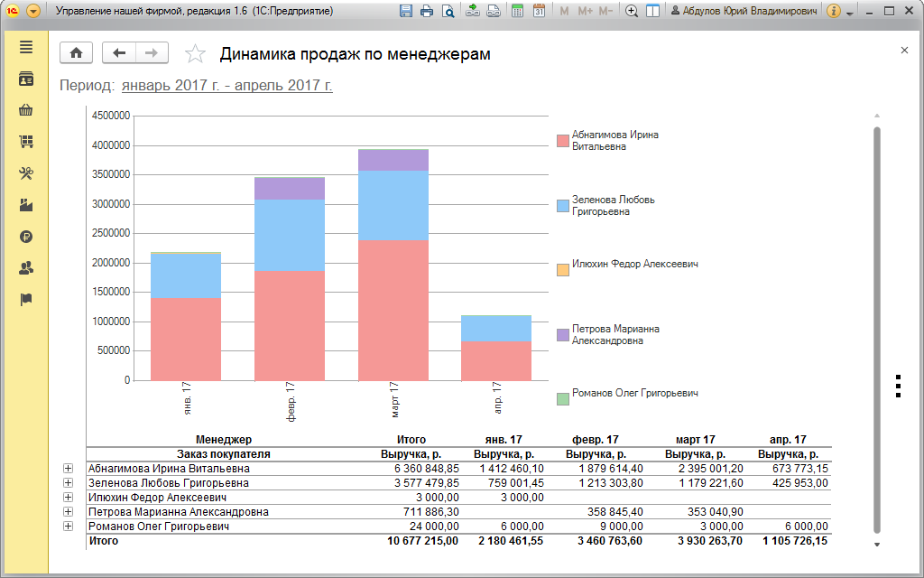The width and height of the screenshot is (924, 578).
Task: Click the Print icon in title bar
Action: coord(427,11)
